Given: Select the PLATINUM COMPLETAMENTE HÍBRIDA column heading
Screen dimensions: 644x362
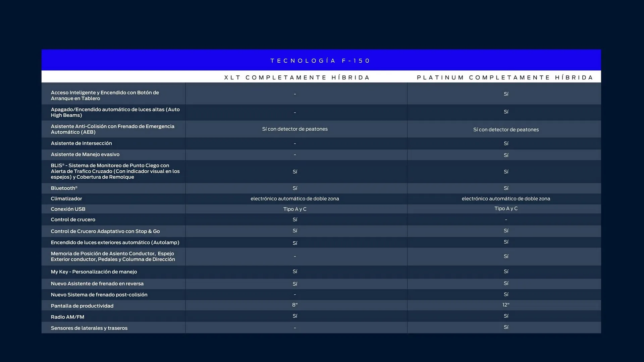Looking at the screenshot, I should tap(505, 77).
